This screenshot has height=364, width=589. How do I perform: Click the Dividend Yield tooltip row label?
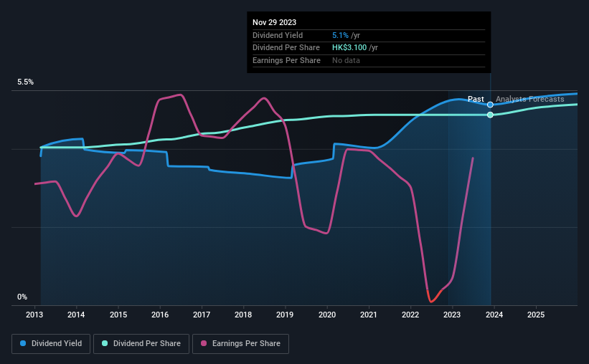pyautogui.click(x=278, y=35)
